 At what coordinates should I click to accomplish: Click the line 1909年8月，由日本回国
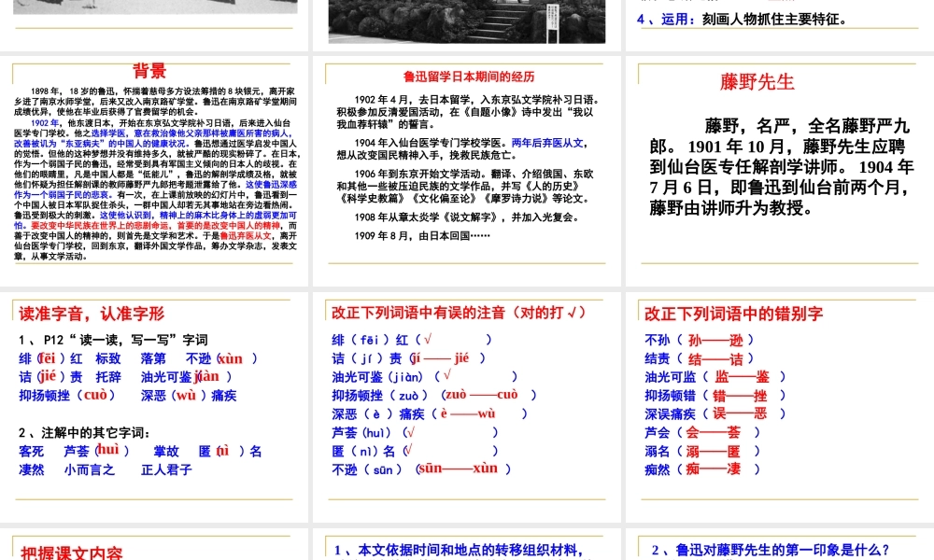tap(422, 235)
